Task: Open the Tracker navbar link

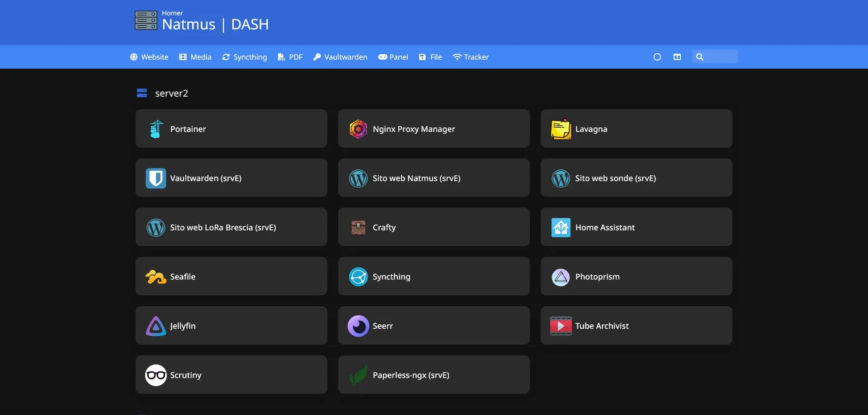Action: click(471, 57)
